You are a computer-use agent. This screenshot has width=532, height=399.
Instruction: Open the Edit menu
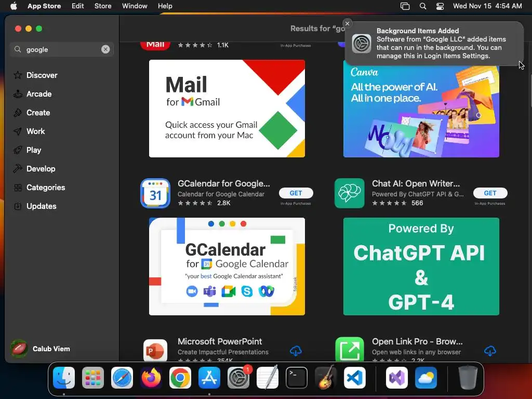[x=78, y=6]
